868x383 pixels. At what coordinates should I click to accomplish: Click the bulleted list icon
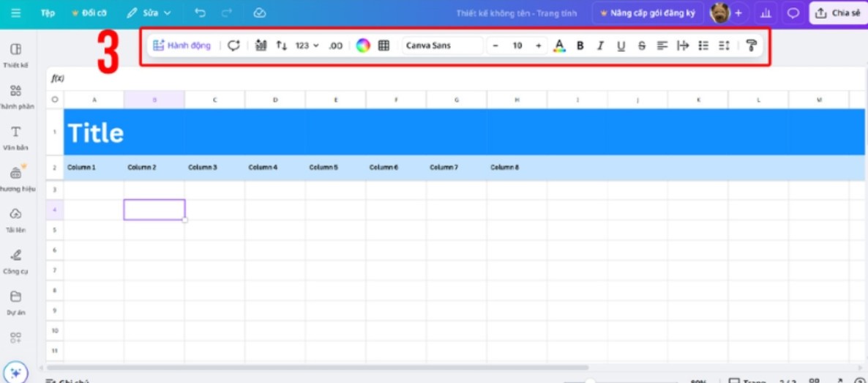(x=703, y=45)
